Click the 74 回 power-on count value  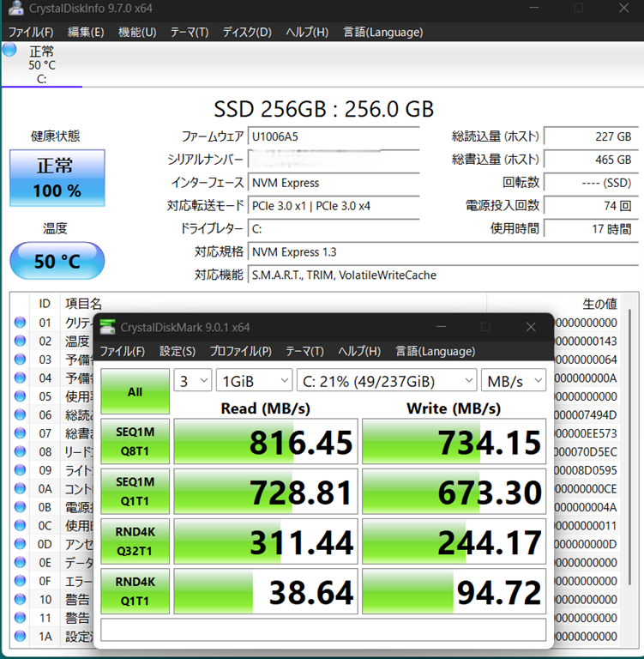(591, 206)
